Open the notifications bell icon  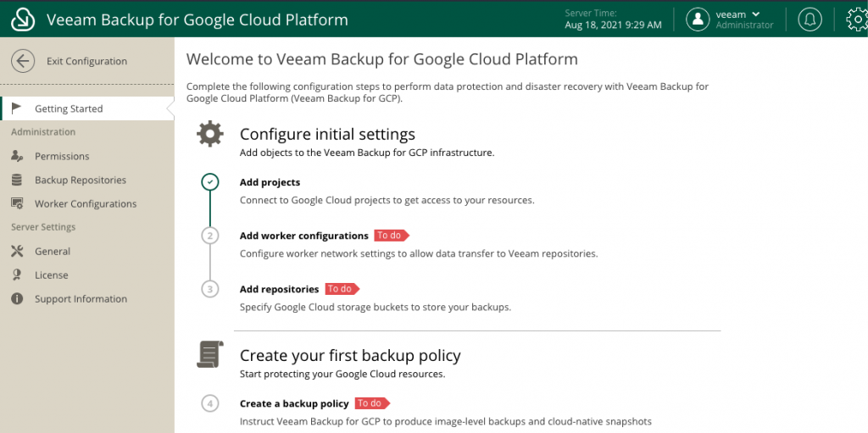(x=810, y=19)
